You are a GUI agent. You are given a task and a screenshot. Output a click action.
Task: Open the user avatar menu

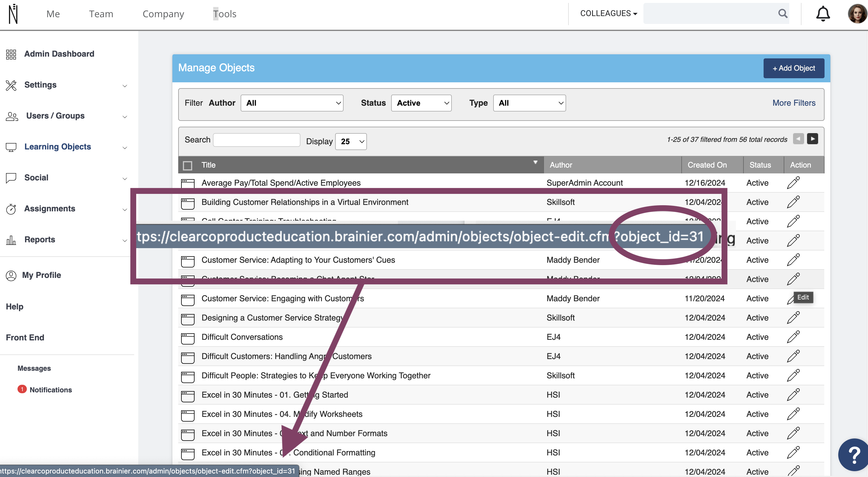[x=857, y=14]
